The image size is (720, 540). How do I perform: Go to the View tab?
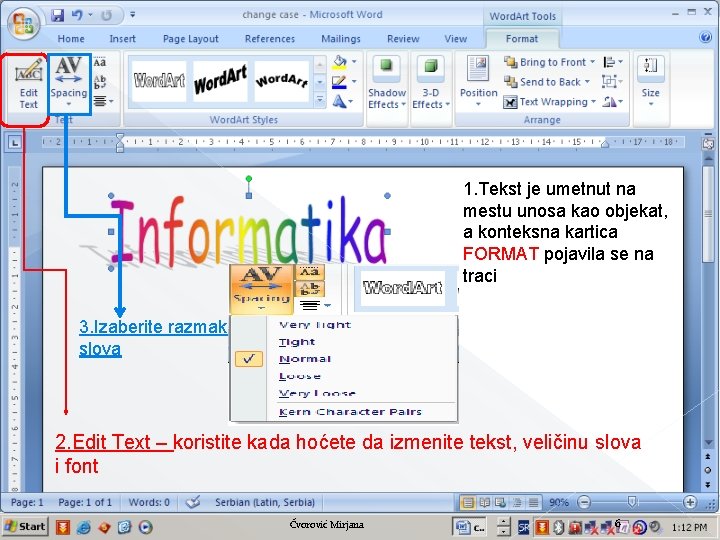coord(456,39)
